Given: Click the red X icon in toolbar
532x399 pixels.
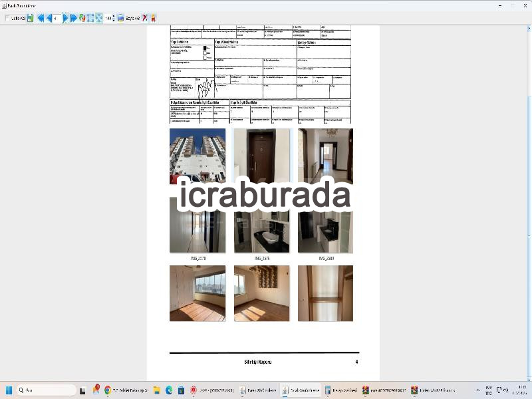Looking at the screenshot, I should 145,18.
